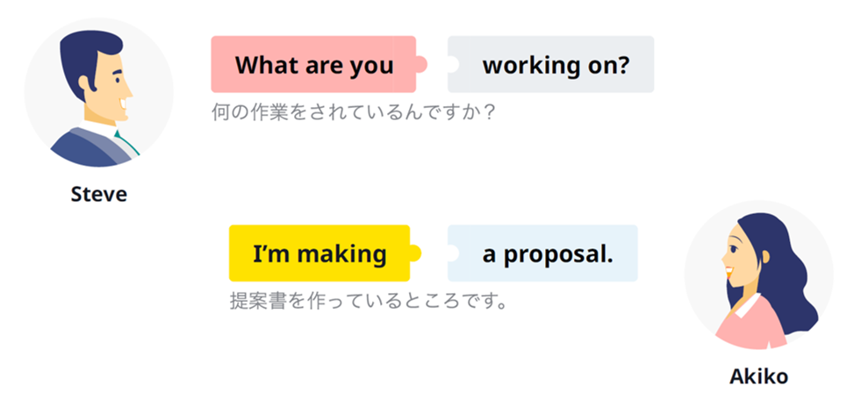Click Steve's profile avatar
Image resolution: width=868 pixels, height=400 pixels.
click(x=98, y=92)
